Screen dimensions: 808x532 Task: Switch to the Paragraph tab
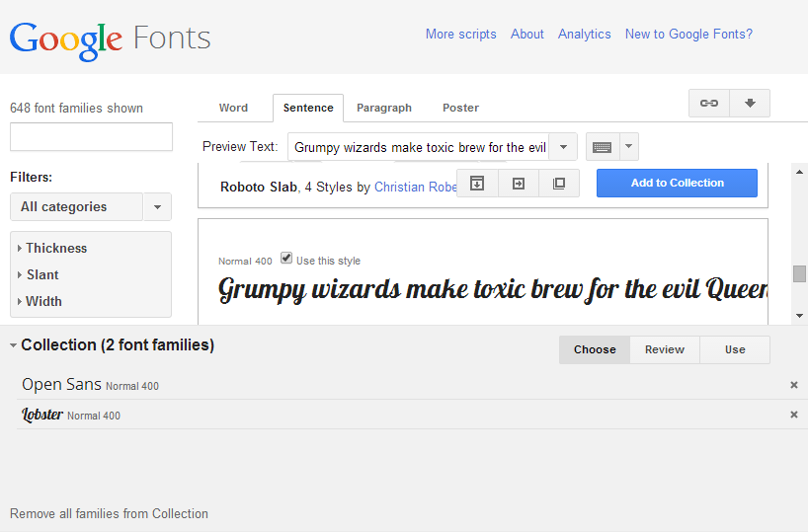click(384, 108)
